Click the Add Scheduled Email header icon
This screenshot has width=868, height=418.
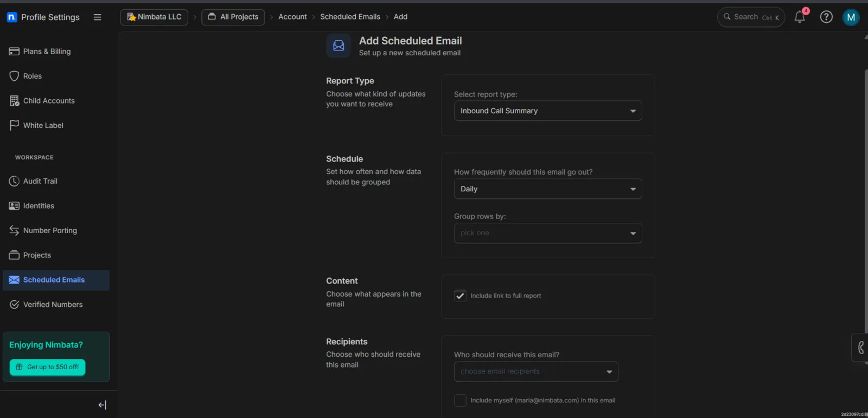[339, 46]
